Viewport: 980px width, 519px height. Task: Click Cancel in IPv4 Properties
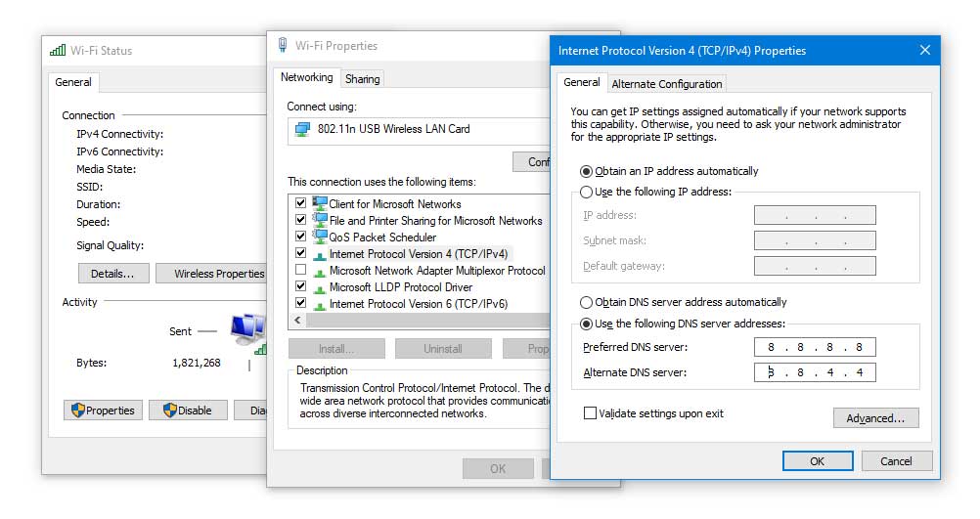896,461
